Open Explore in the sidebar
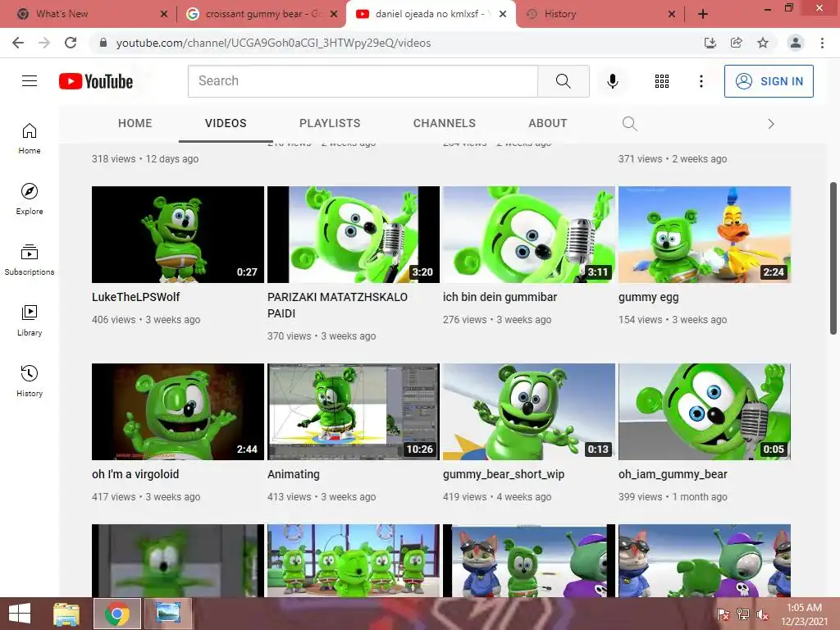The image size is (840, 630). point(30,199)
